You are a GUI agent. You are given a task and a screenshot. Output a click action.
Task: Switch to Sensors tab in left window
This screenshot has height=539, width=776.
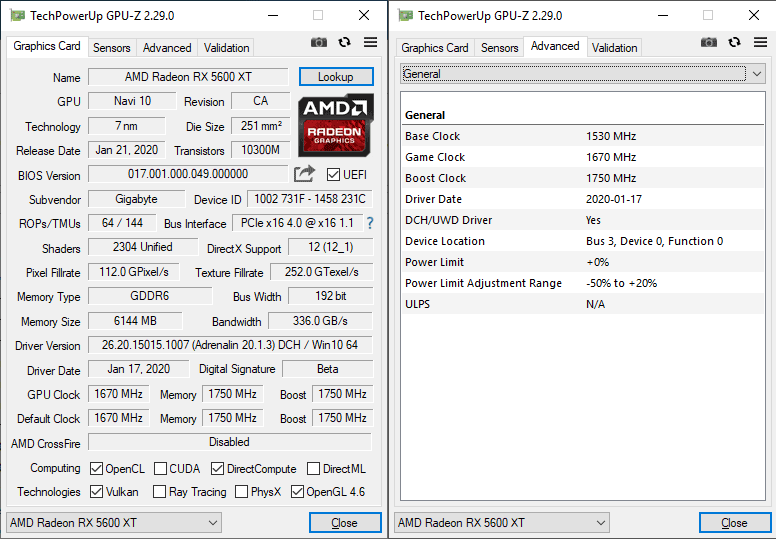point(112,48)
